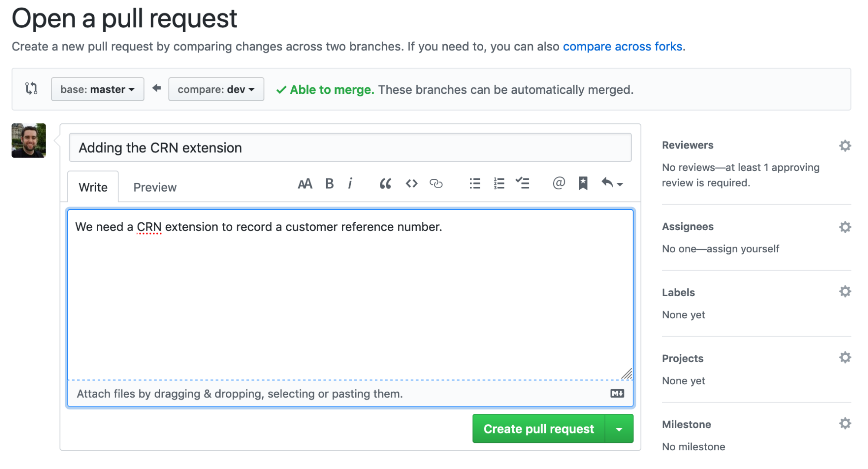
Task: Open the compare: dev branch dropdown
Action: [x=216, y=89]
